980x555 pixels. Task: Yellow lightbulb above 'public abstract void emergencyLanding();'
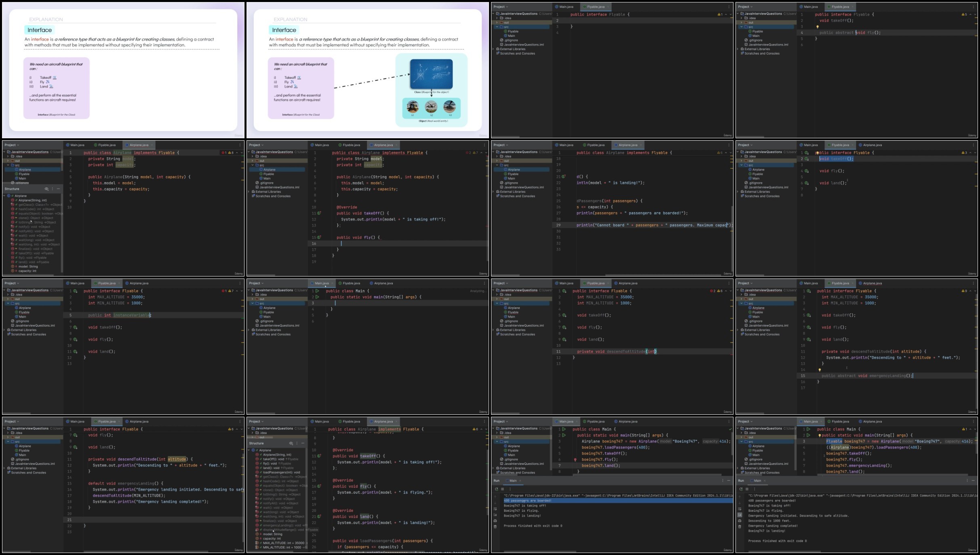pyautogui.click(x=820, y=370)
